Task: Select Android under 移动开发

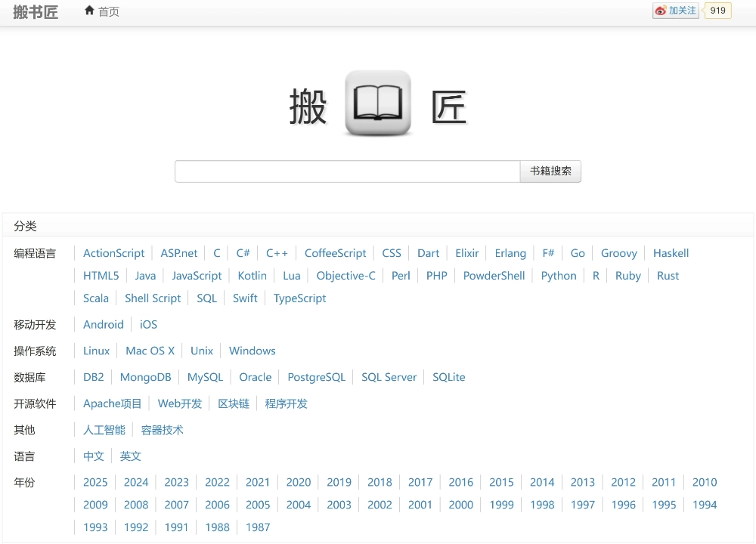Action: 104,324
